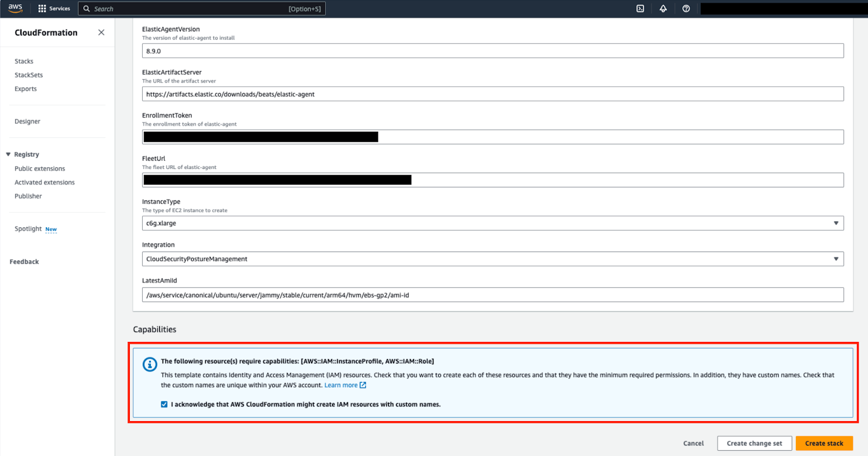Open Learn more via its external link icon
Screen dimensions: 868x456
tap(363, 385)
